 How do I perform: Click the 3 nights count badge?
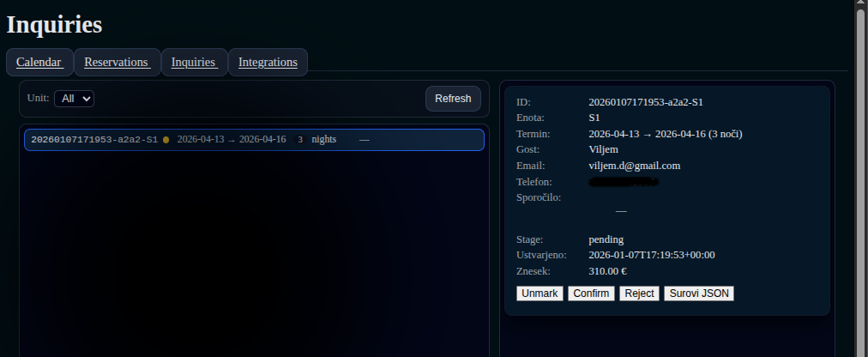[x=300, y=140]
